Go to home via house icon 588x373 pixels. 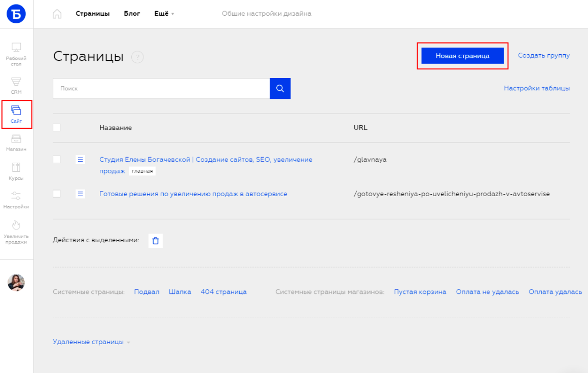tap(57, 14)
